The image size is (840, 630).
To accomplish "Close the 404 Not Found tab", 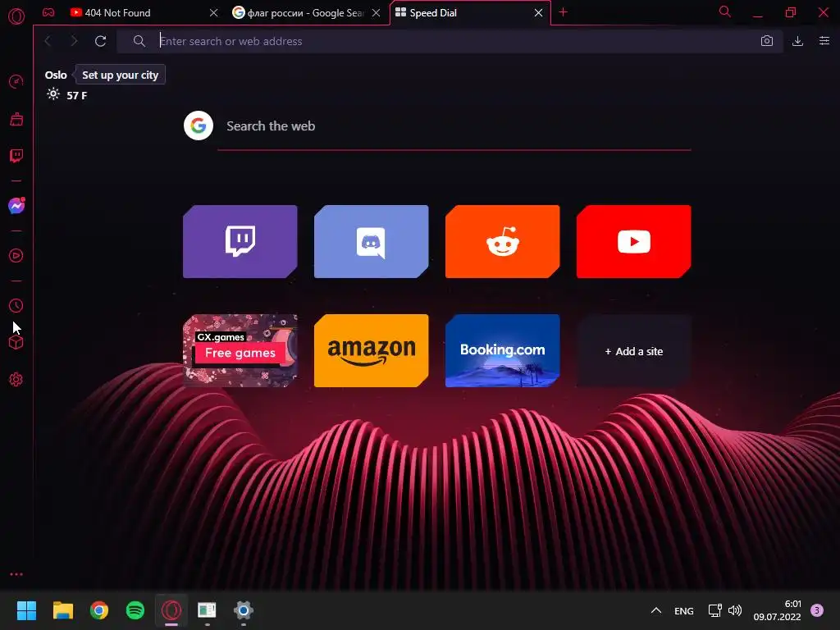I will click(214, 13).
